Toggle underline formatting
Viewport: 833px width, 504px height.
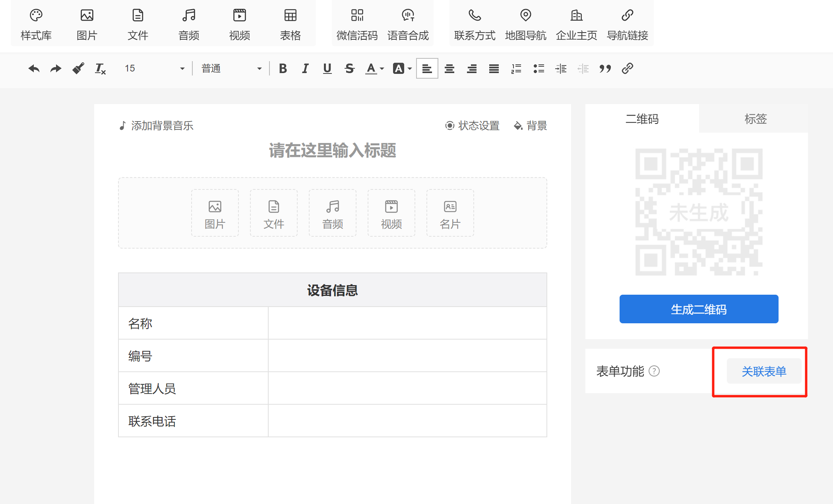point(327,69)
